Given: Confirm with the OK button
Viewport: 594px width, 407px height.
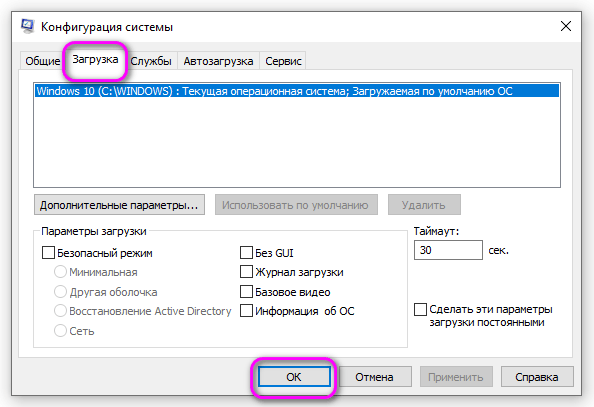Looking at the screenshot, I should (294, 377).
